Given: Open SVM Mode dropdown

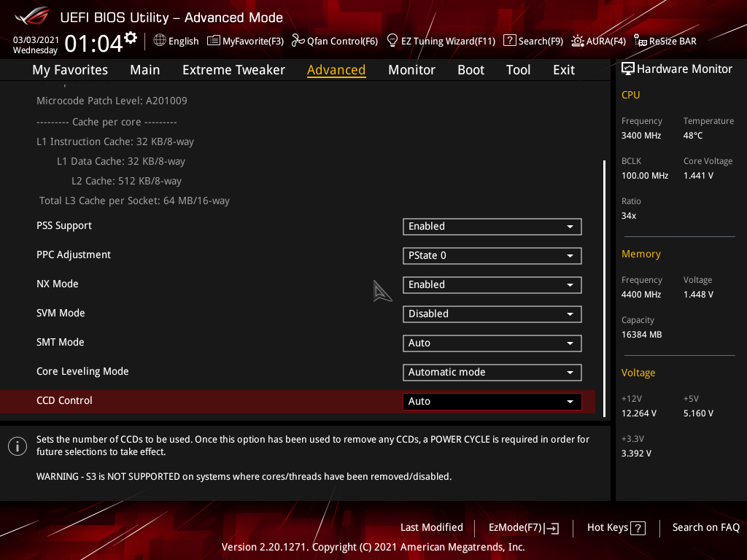Looking at the screenshot, I should (492, 314).
